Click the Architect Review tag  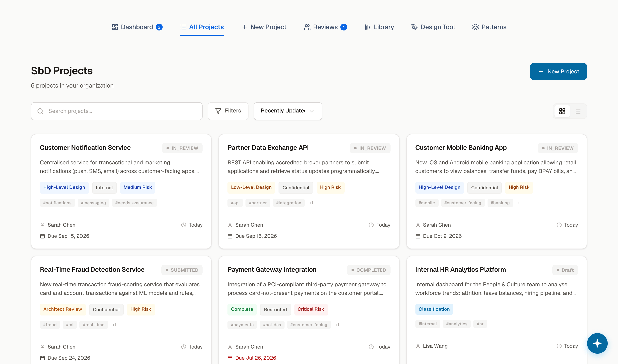(x=62, y=309)
